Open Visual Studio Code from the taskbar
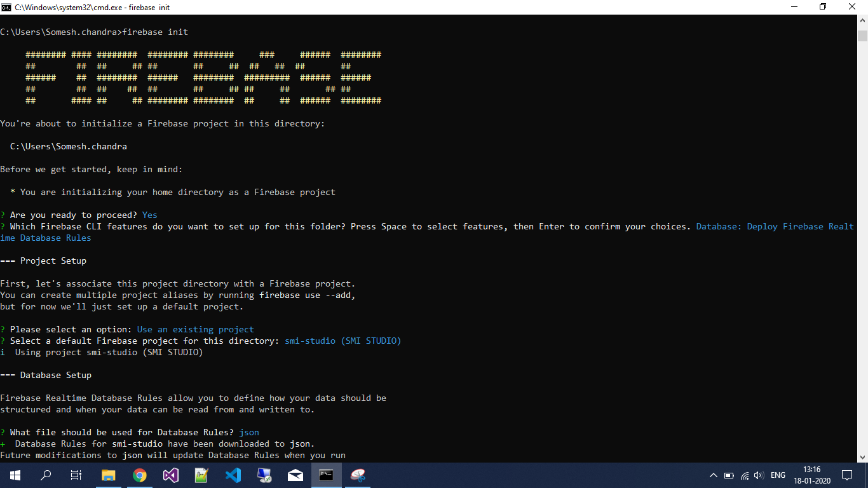 coord(233,475)
